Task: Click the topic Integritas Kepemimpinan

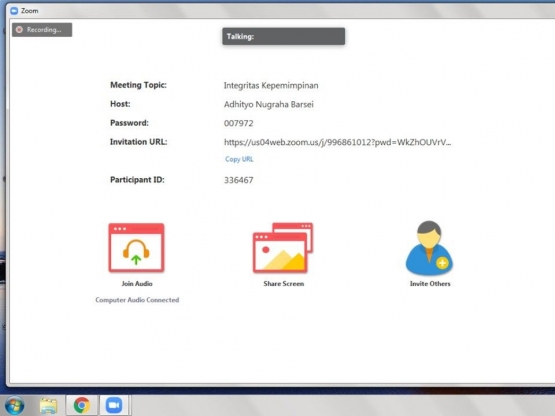Action: pos(271,86)
